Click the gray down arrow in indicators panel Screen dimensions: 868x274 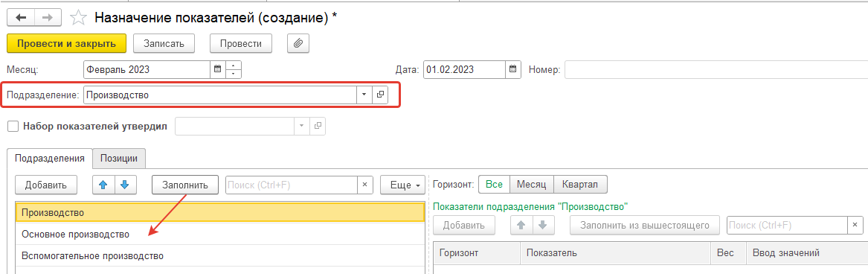click(542, 225)
